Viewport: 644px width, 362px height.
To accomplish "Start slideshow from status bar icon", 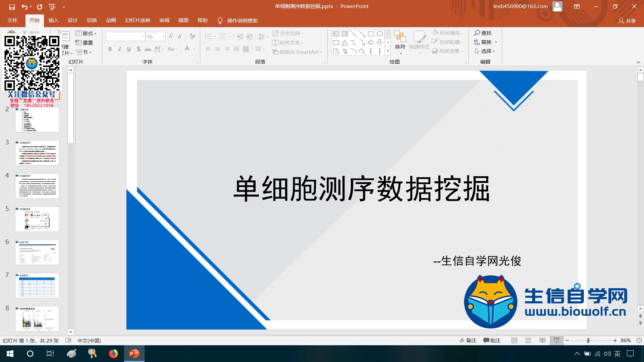I will pos(556,340).
